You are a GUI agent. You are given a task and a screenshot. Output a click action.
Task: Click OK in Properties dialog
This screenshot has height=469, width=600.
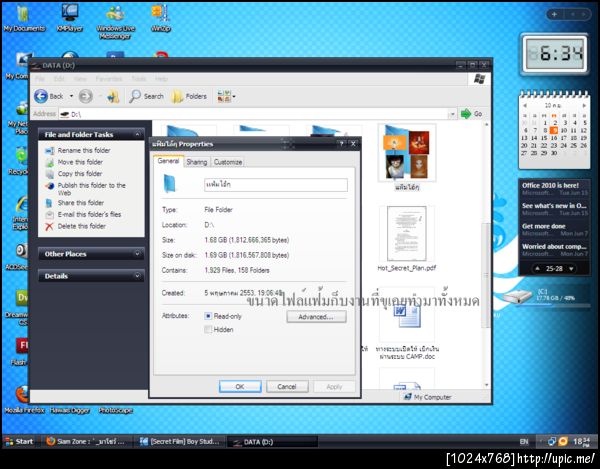(240, 386)
